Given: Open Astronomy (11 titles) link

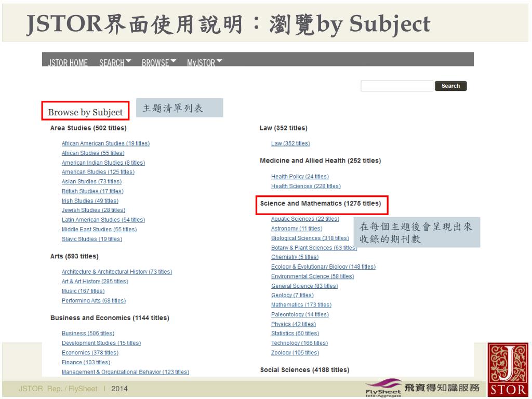Looking at the screenshot, I should pos(297,229).
